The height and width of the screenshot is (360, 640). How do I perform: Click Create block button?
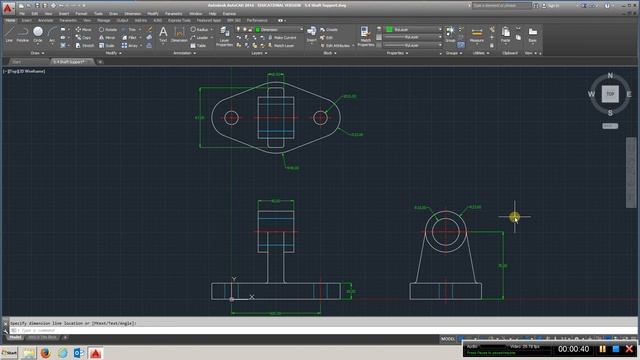[x=329, y=30]
